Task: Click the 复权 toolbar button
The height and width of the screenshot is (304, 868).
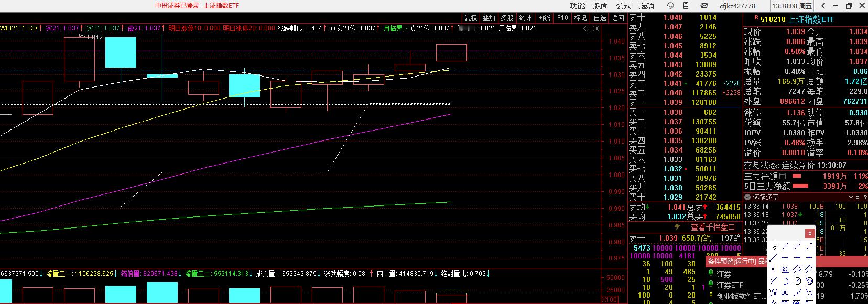Action: coord(471,18)
